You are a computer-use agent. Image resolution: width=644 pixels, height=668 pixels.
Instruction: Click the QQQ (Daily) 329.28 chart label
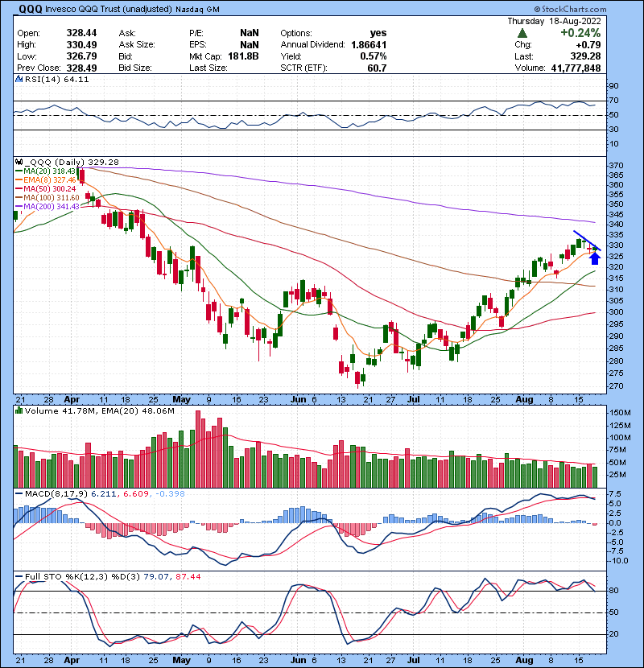(72, 162)
